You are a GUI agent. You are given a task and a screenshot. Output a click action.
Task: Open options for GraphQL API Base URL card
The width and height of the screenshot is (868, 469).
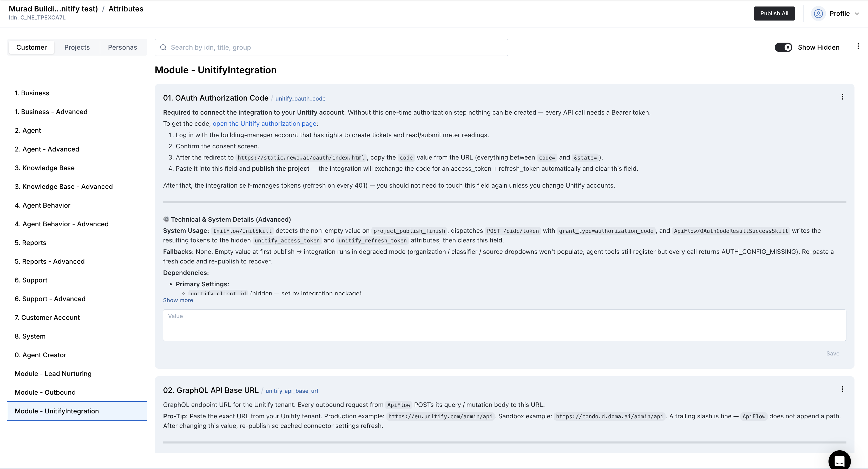(x=842, y=389)
